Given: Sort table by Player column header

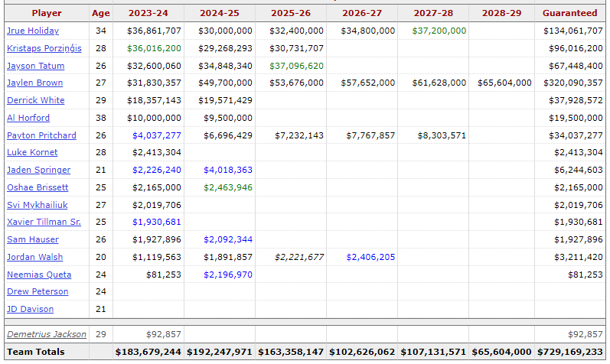Looking at the screenshot, I should pos(47,13).
